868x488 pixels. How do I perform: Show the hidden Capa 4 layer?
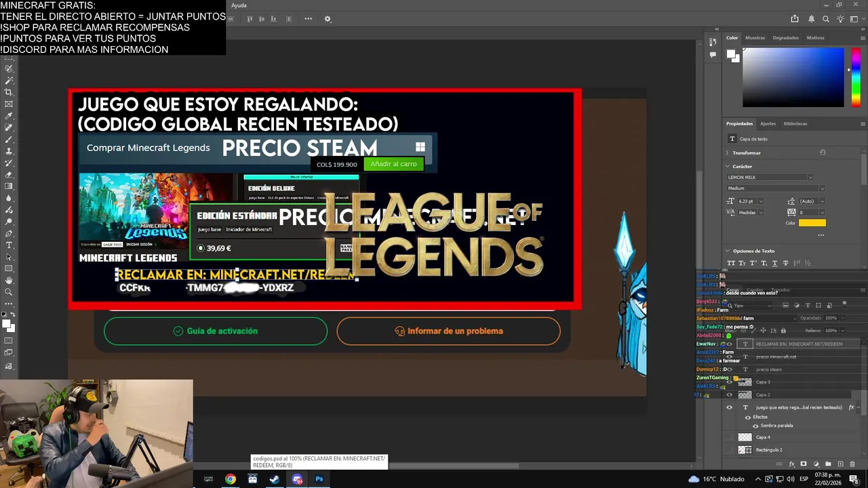[730, 437]
